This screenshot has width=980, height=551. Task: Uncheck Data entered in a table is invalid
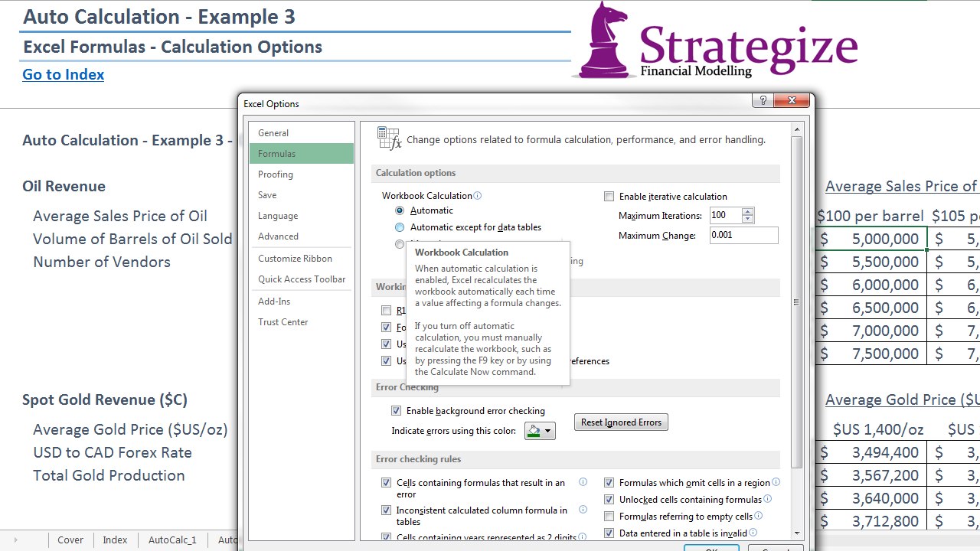pos(609,533)
